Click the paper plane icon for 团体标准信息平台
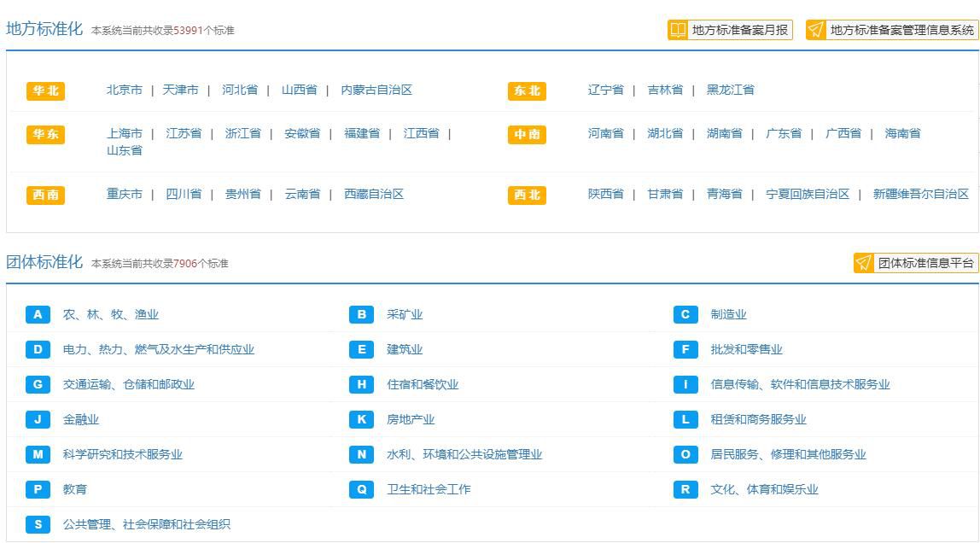The height and width of the screenshot is (543, 980). pos(864,263)
